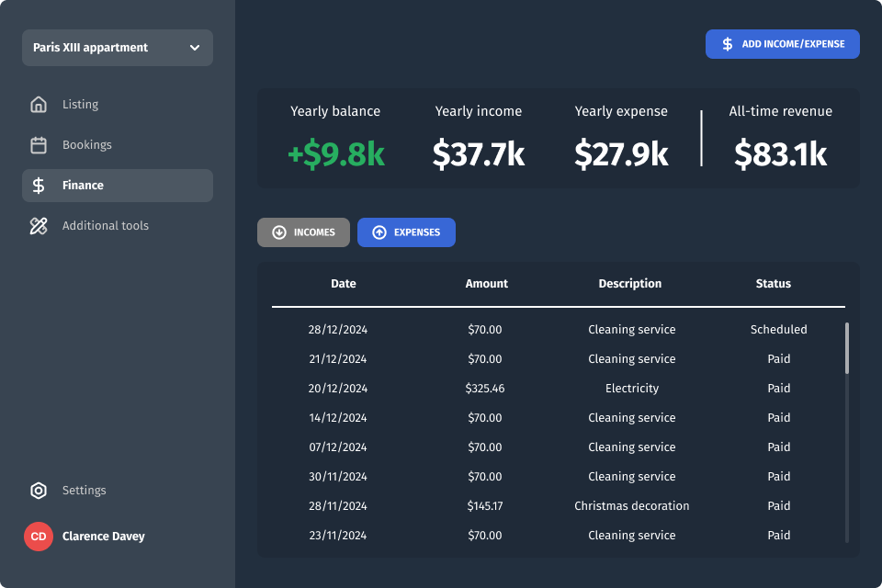The height and width of the screenshot is (588, 882).
Task: Open the Paris XIII appartment selector
Action: [118, 48]
